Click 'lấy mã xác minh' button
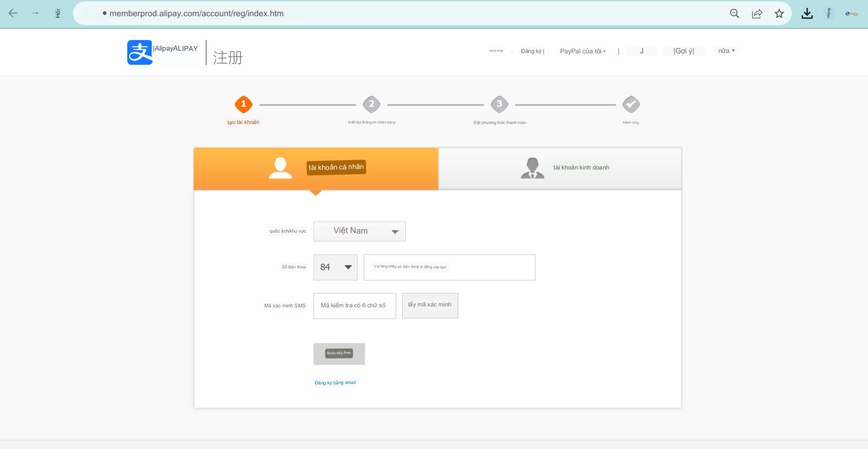 point(430,306)
